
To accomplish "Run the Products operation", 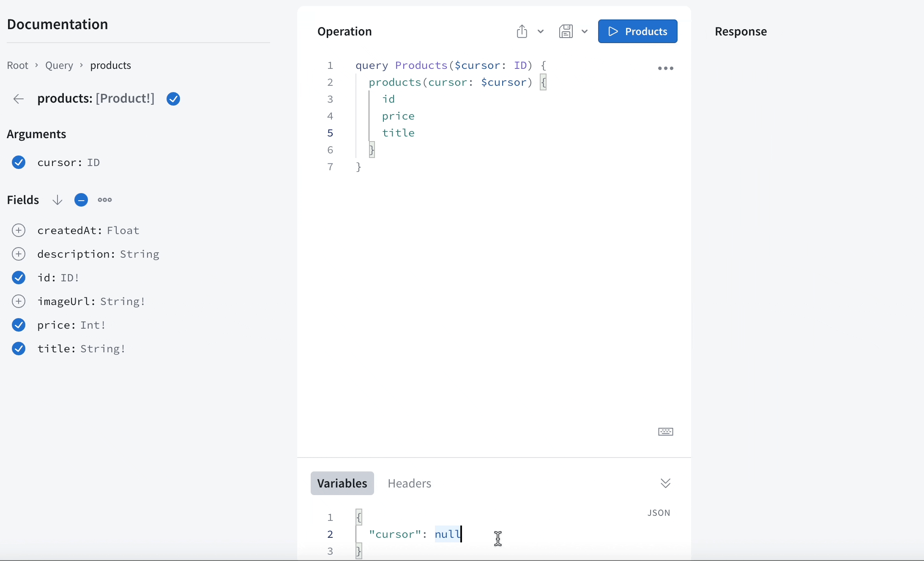I will pyautogui.click(x=637, y=31).
